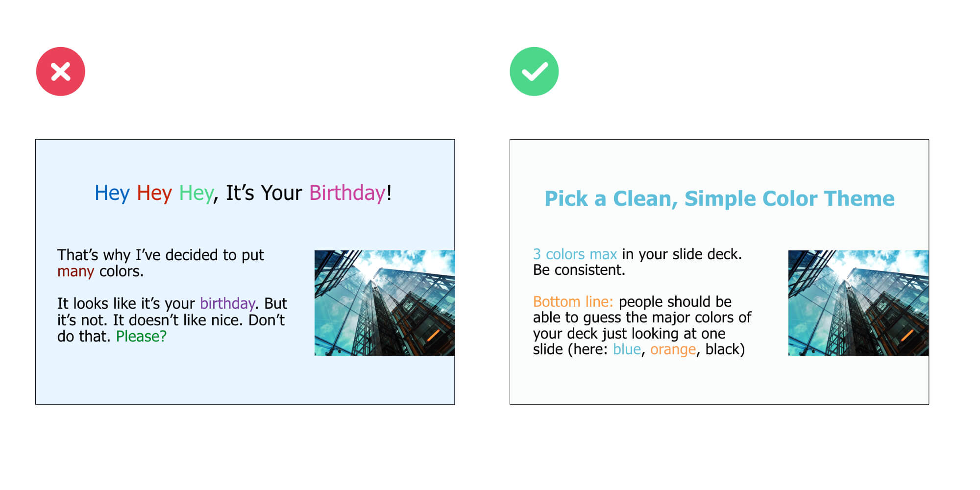
Task: Click the title 'Pick a Clean, Simple Color Theme'
Action: (719, 198)
